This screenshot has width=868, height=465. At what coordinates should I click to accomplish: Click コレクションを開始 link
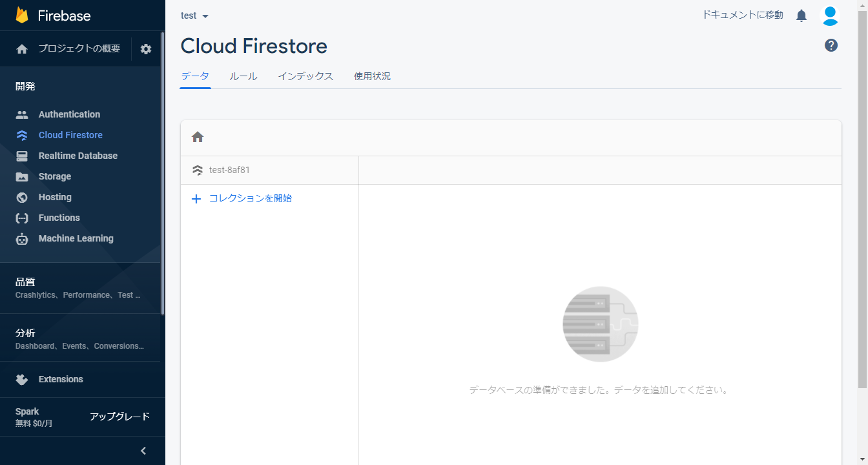click(251, 198)
